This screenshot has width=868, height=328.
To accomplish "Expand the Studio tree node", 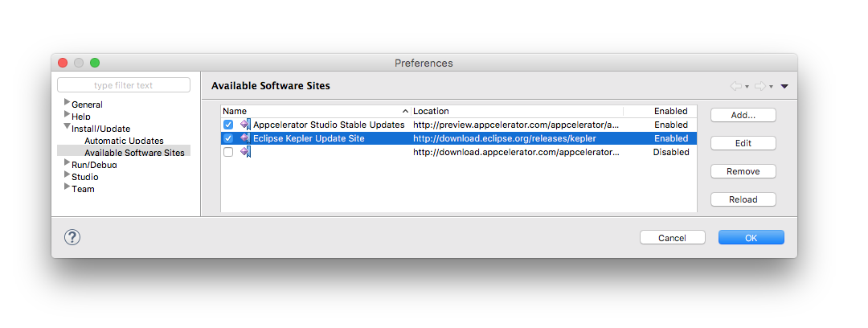I will tap(67, 175).
